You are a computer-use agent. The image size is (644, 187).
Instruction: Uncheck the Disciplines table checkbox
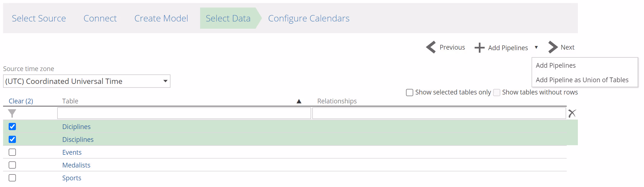pyautogui.click(x=12, y=139)
